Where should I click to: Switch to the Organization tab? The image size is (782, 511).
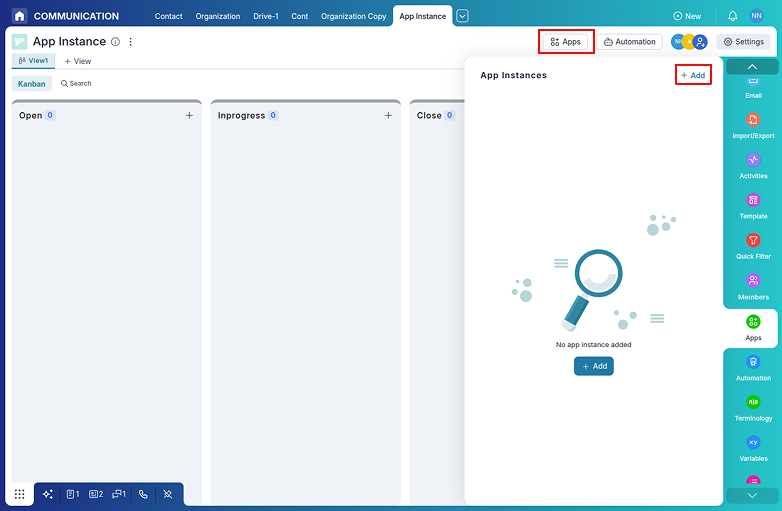coord(217,16)
